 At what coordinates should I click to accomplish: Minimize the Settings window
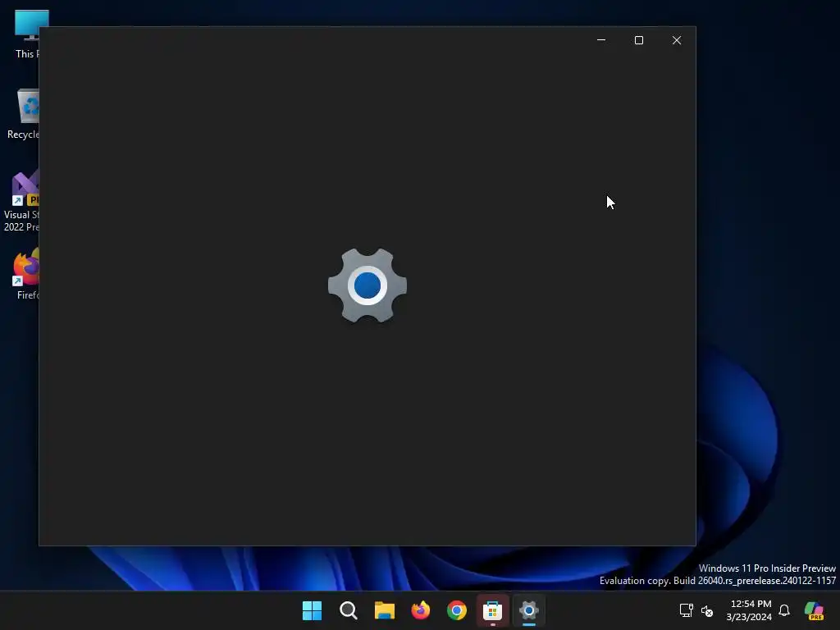coord(601,40)
